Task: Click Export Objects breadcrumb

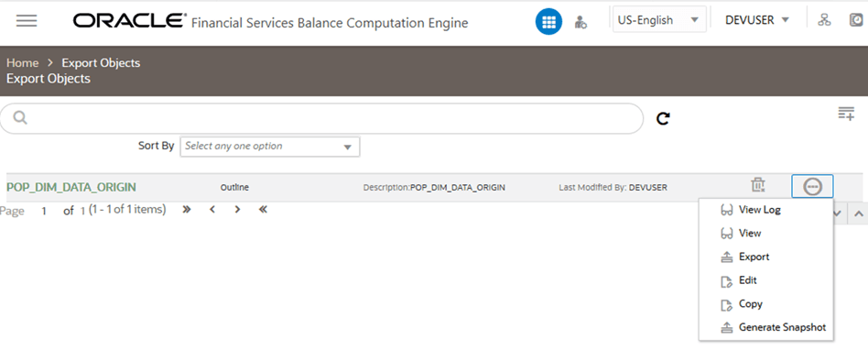Action: coord(101,62)
